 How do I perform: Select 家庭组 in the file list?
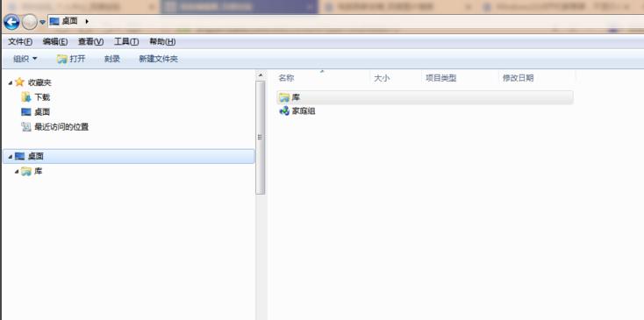tap(304, 111)
